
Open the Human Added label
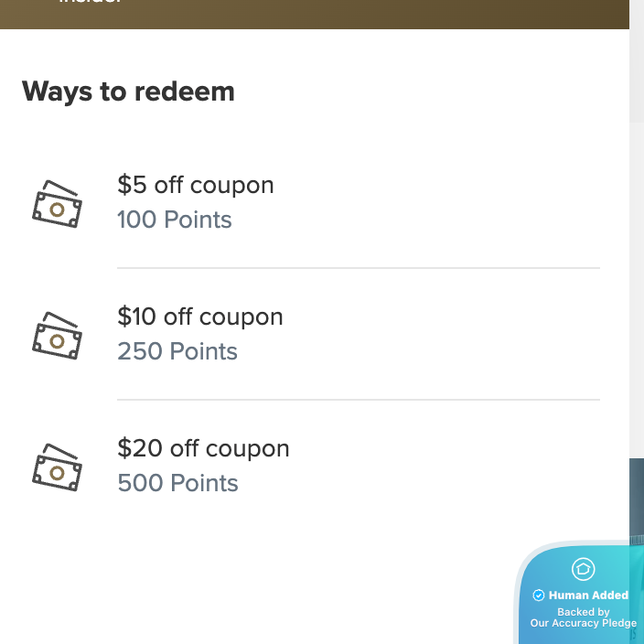tap(588, 596)
